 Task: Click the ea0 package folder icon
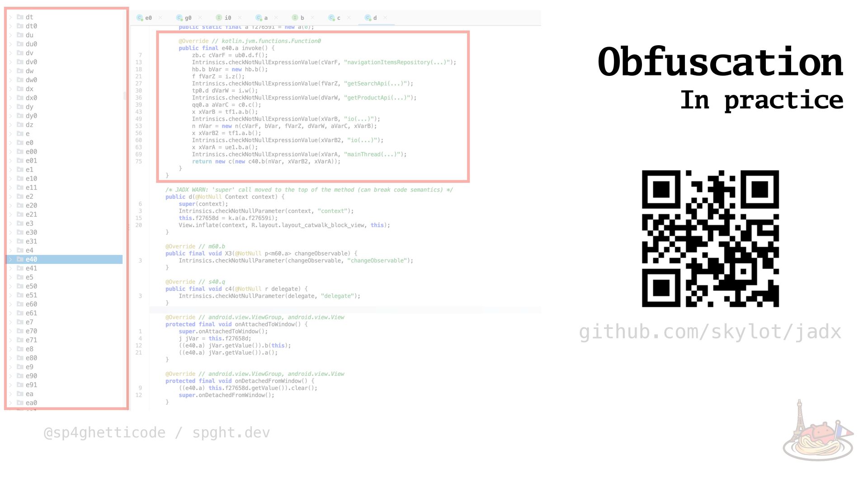[20, 403]
